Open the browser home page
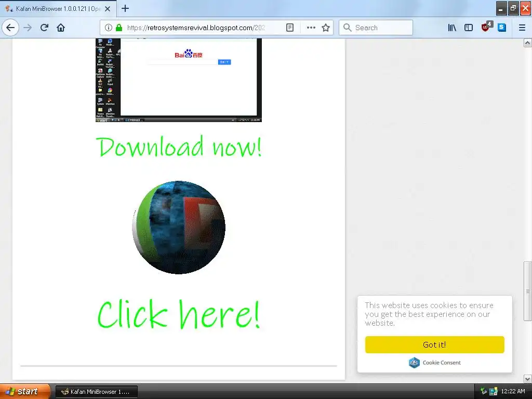This screenshot has height=399, width=532. point(61,28)
